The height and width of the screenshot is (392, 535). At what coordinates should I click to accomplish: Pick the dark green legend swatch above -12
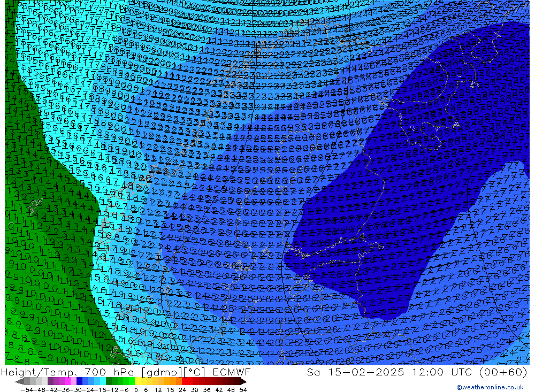point(109,381)
